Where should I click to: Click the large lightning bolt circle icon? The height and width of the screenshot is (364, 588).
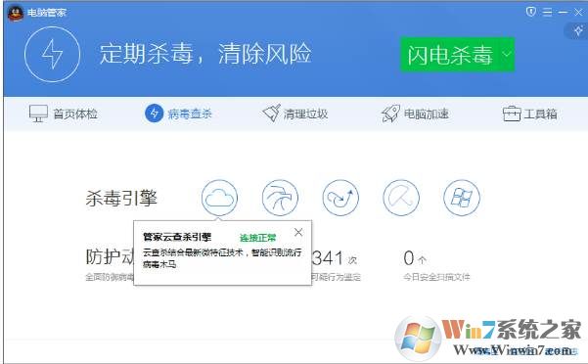[52, 55]
